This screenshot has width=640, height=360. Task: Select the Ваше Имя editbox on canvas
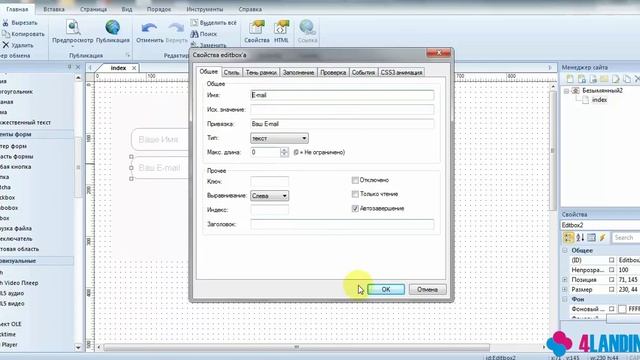161,140
